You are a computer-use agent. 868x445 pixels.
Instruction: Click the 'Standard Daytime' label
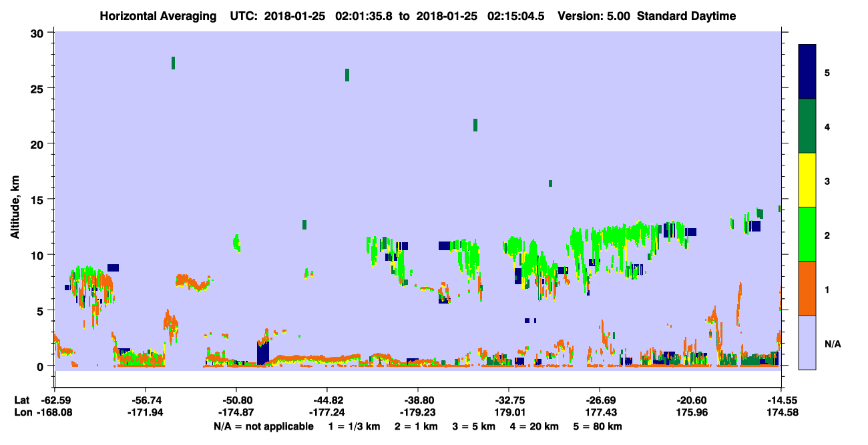click(686, 16)
